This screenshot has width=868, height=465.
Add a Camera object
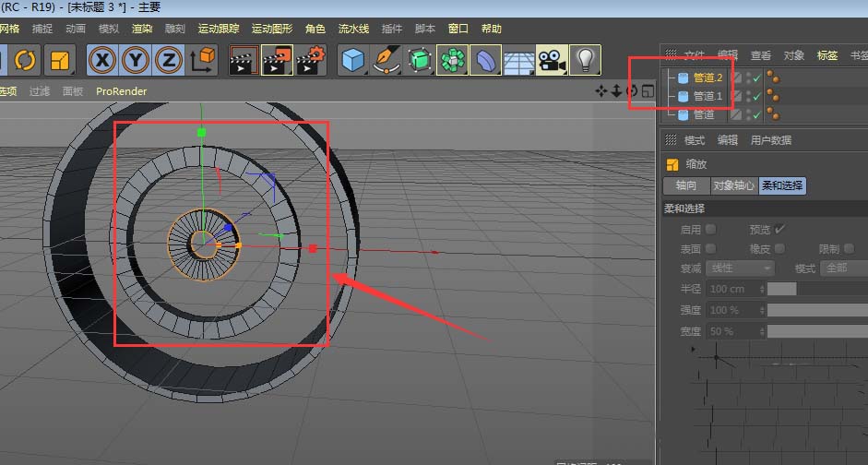point(552,60)
